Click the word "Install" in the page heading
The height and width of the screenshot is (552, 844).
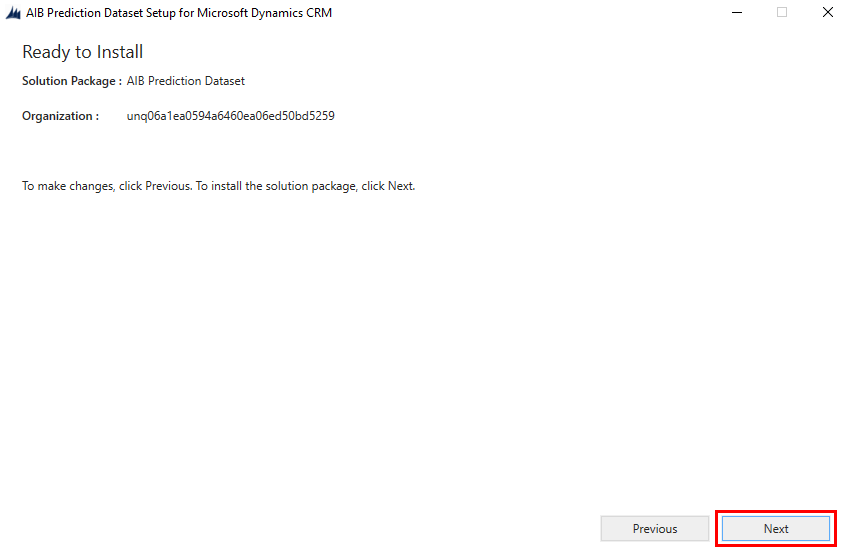pos(120,52)
